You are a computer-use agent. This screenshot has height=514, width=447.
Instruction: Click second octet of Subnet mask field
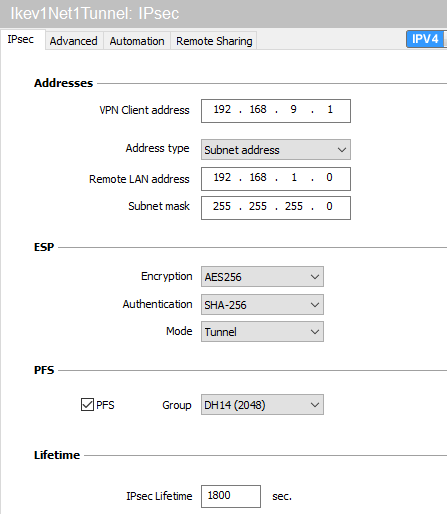pyautogui.click(x=258, y=207)
